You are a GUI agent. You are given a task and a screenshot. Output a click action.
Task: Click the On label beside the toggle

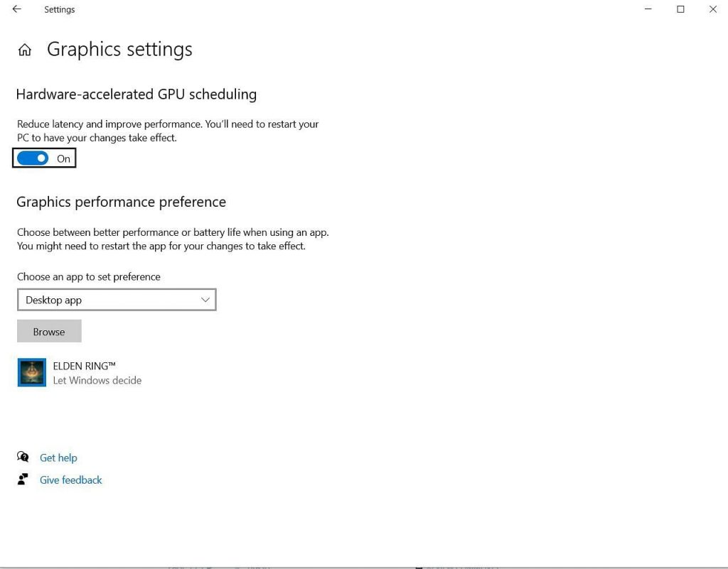63,159
